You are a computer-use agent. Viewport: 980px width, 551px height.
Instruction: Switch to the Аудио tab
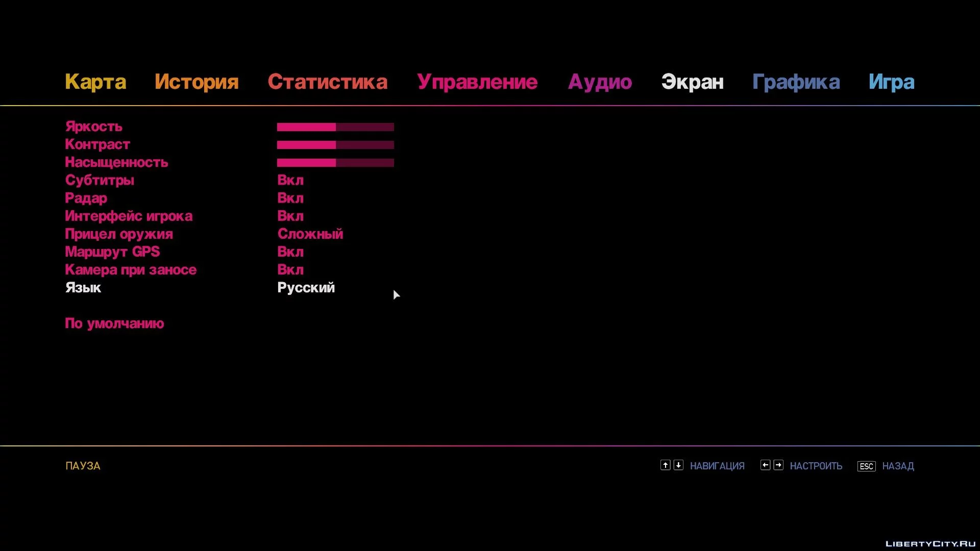coord(600,82)
